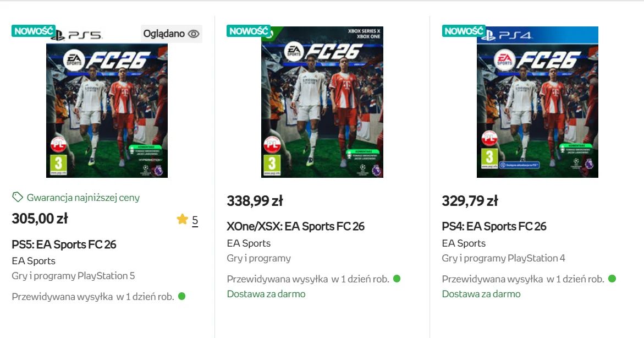Open the Xbox FC 26 cover image

click(322, 102)
